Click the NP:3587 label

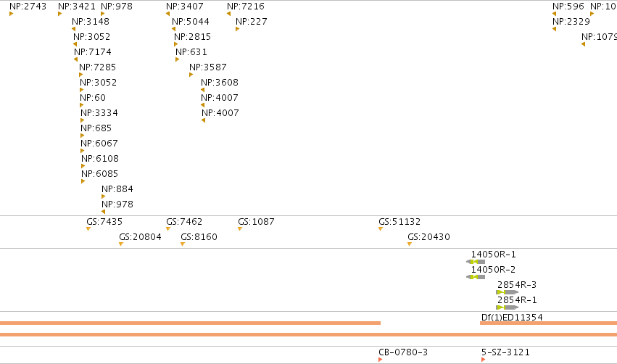(208, 67)
